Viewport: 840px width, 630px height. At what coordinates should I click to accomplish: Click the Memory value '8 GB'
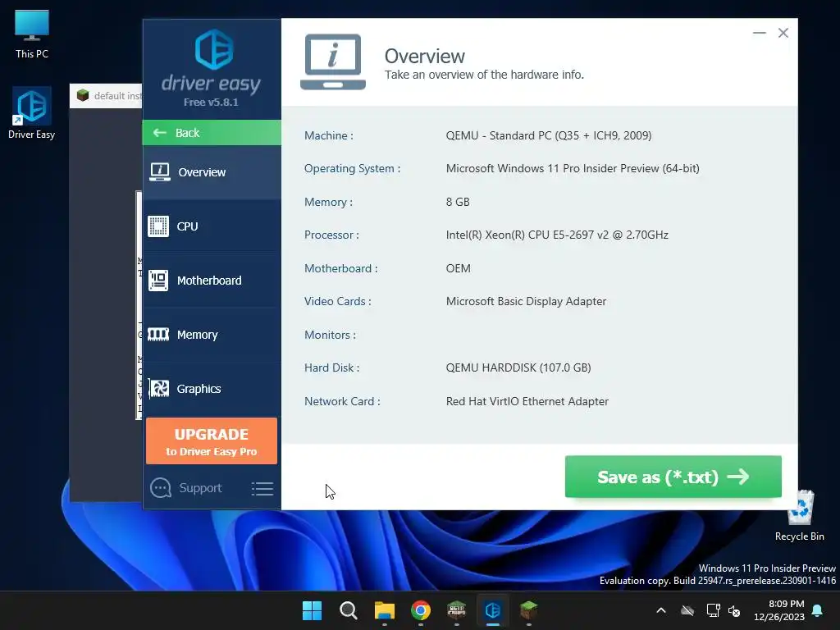(458, 202)
